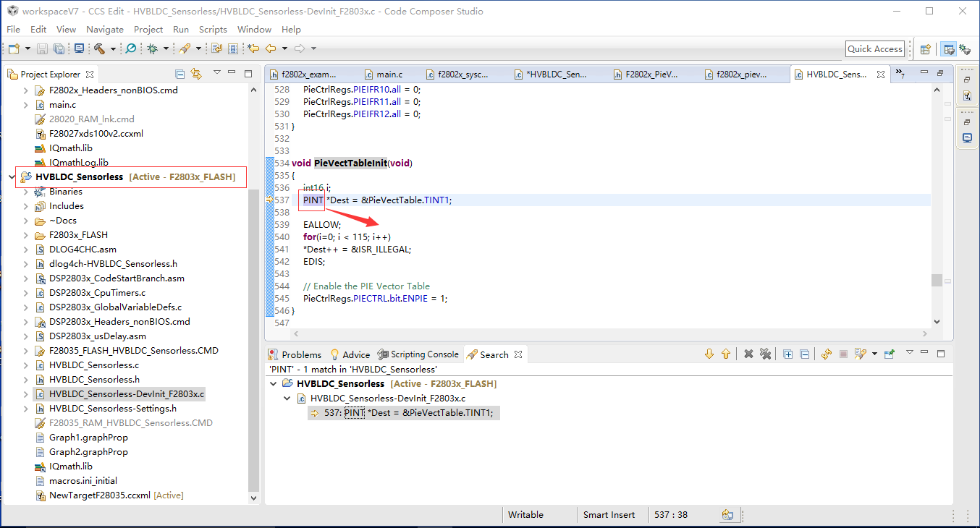Toggle Link with Editor in Project Explorer
The image size is (980, 528).
pyautogui.click(x=196, y=74)
